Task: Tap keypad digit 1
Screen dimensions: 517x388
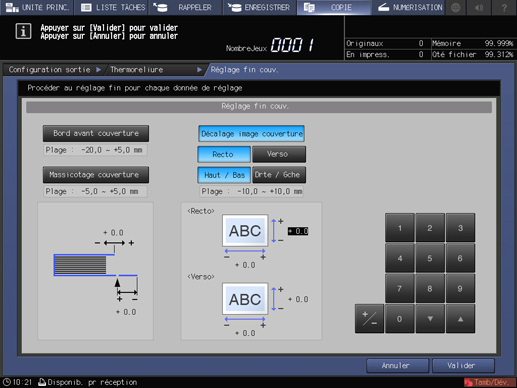Action: point(400,228)
